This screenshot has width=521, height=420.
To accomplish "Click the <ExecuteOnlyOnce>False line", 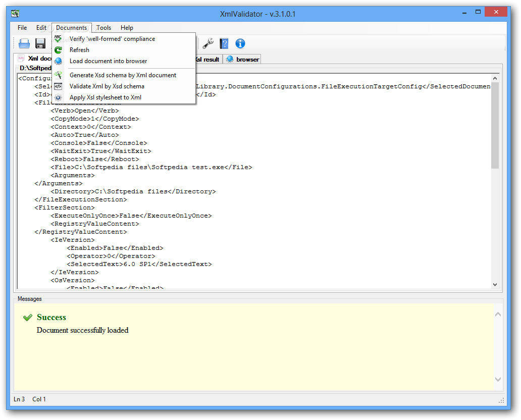I will [131, 216].
